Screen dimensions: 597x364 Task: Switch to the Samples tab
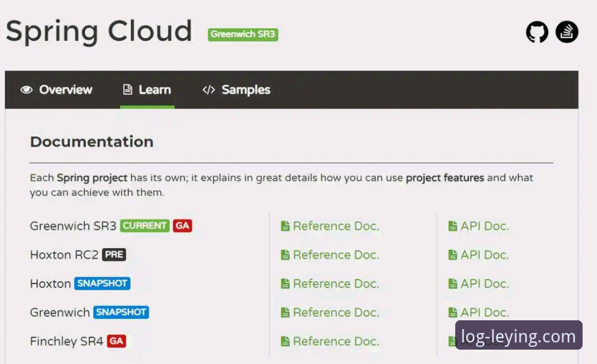pyautogui.click(x=236, y=90)
